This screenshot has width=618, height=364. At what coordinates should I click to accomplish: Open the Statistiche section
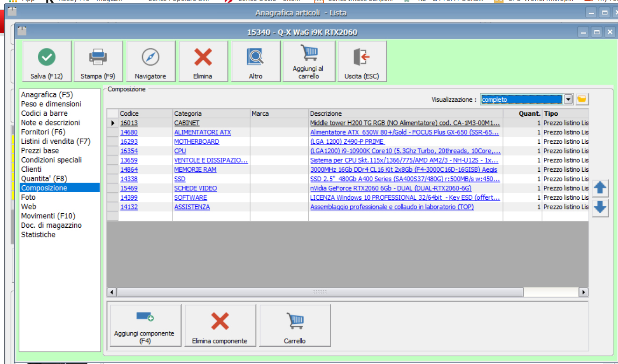(x=38, y=235)
